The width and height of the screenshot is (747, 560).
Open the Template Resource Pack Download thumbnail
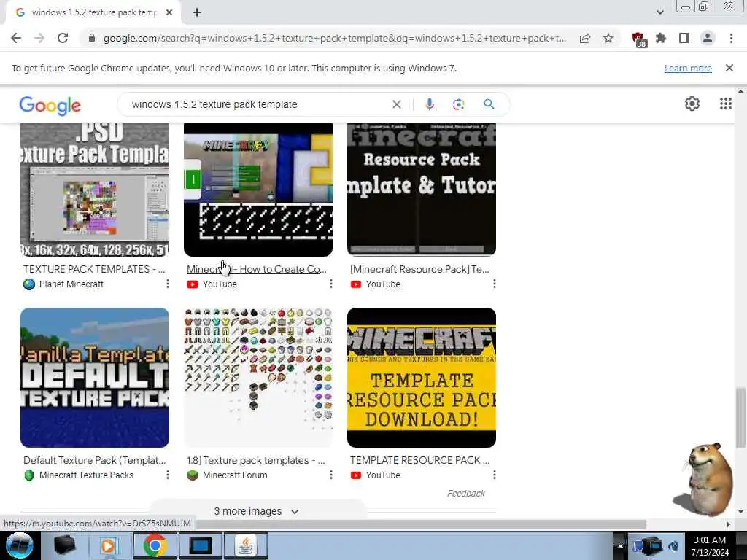[x=422, y=378]
